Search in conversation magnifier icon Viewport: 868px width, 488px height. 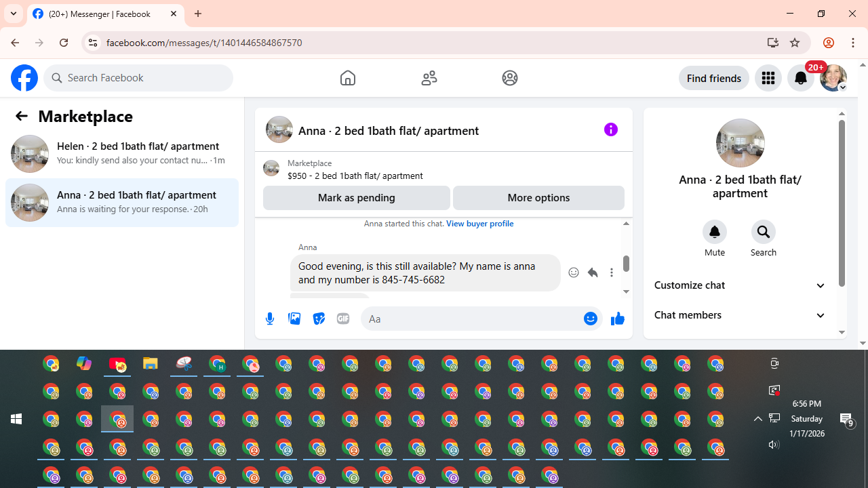click(x=764, y=232)
